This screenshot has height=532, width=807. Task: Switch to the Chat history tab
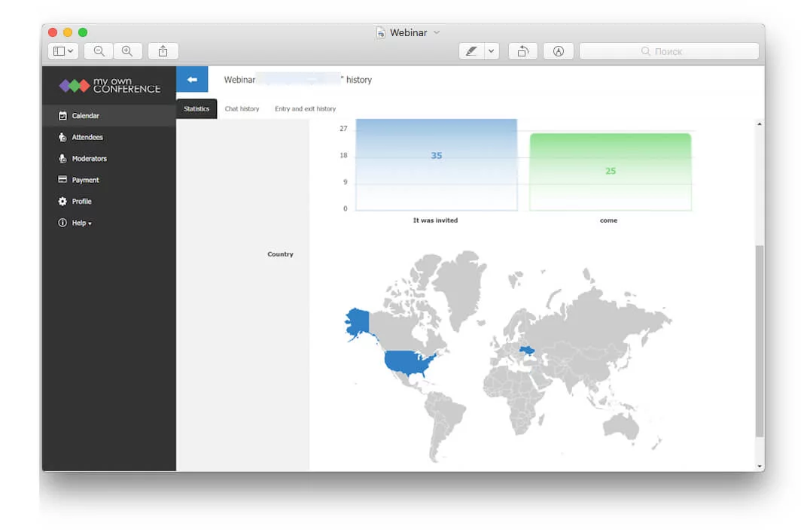pos(242,108)
